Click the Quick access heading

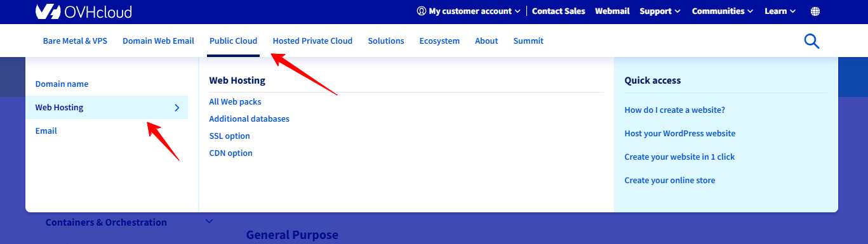[x=652, y=80]
